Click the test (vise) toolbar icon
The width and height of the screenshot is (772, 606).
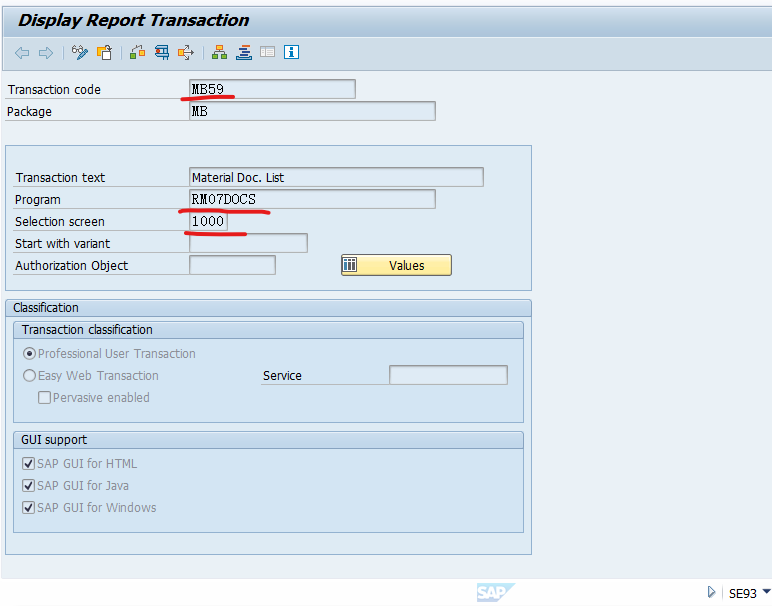[161, 52]
